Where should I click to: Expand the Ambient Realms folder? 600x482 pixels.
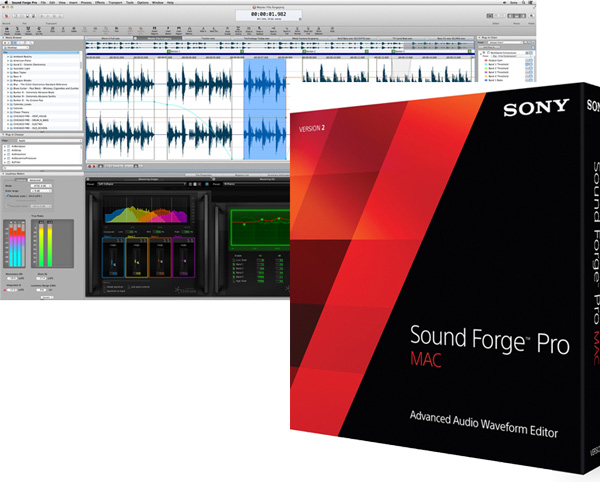click(x=8, y=57)
